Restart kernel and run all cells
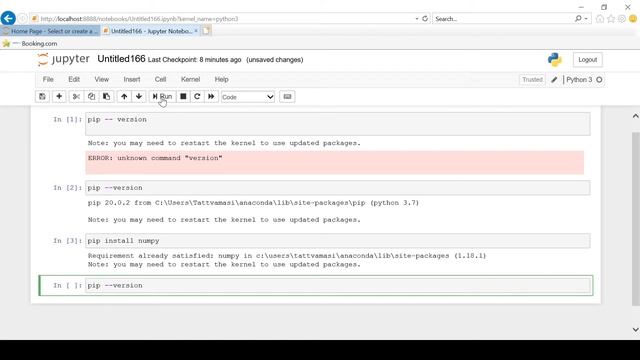The width and height of the screenshot is (640, 360). coord(211,97)
